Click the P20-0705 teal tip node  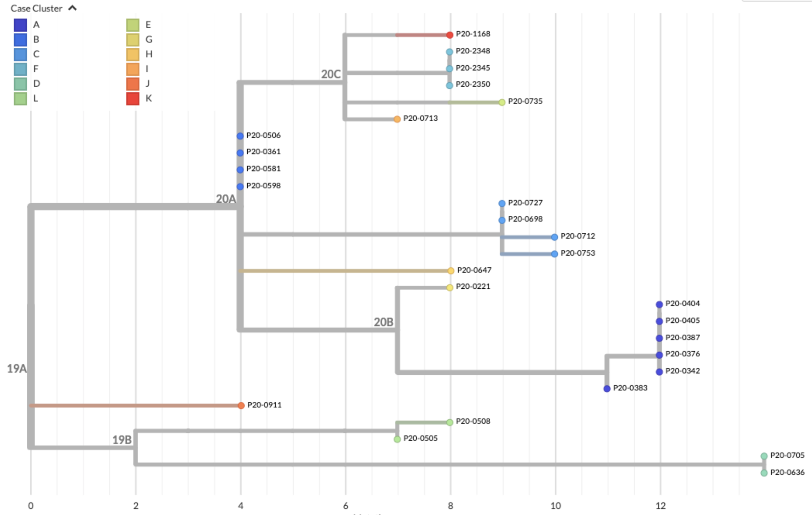764,456
